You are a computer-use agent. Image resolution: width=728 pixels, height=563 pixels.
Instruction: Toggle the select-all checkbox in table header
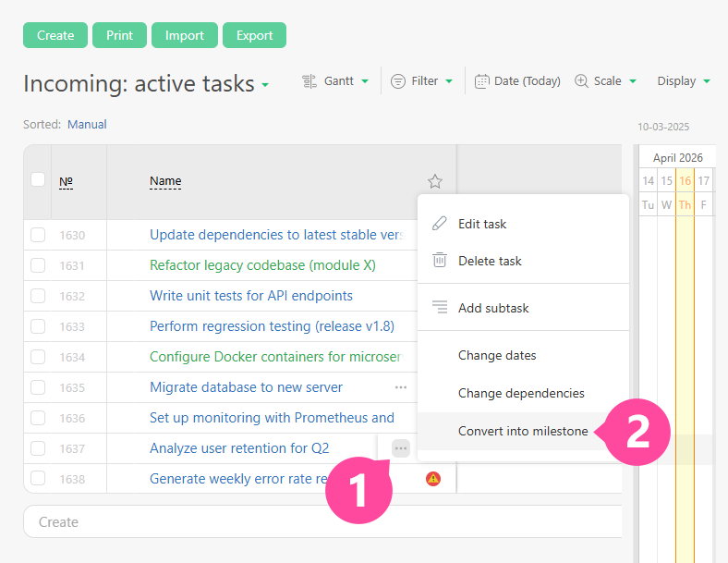click(38, 179)
